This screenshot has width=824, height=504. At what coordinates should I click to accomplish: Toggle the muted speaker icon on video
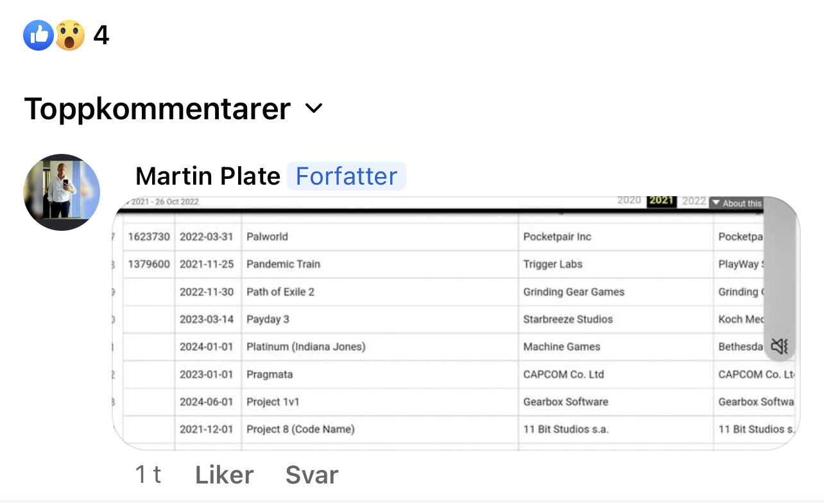point(780,347)
